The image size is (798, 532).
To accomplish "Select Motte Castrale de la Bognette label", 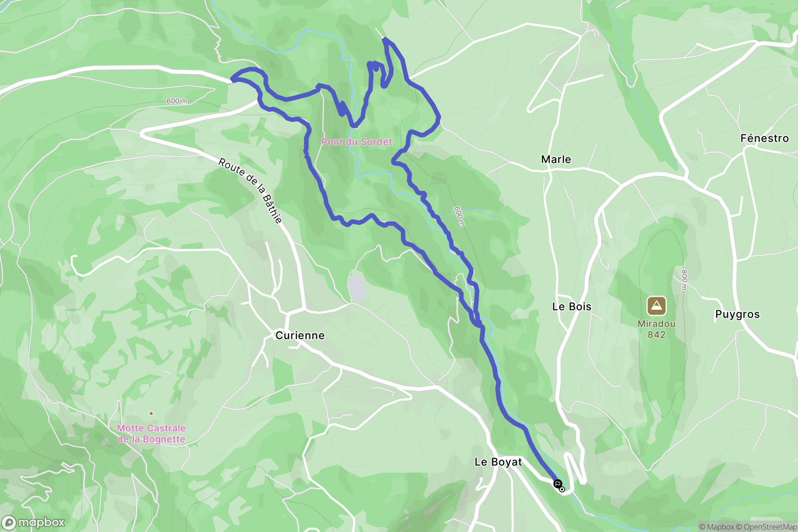I will click(x=151, y=434).
